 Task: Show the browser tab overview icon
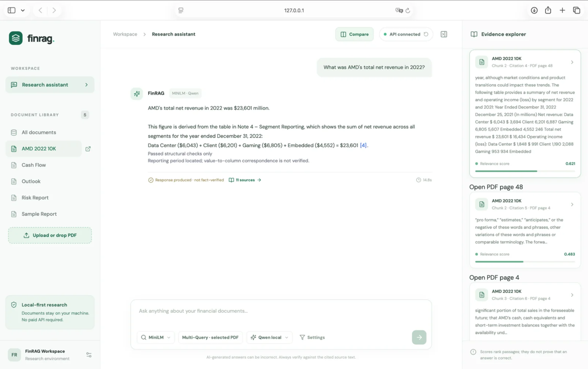[x=577, y=10]
